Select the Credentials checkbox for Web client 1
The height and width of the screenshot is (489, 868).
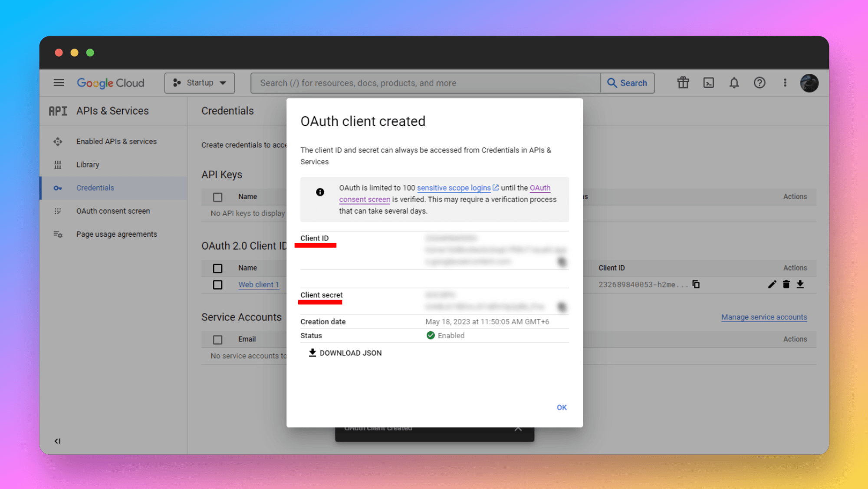tap(217, 284)
